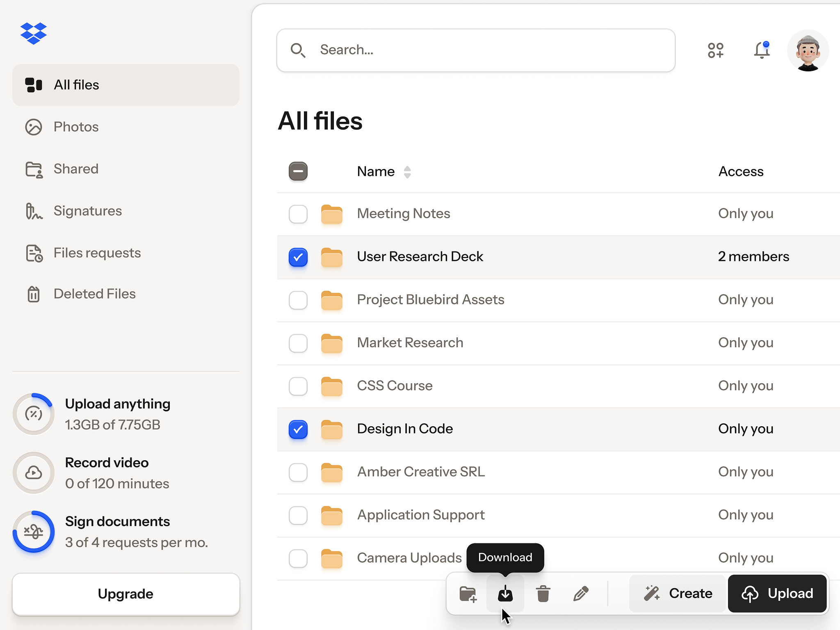Image resolution: width=840 pixels, height=630 pixels.
Task: Sort files using the Name column arrows
Action: point(408,172)
